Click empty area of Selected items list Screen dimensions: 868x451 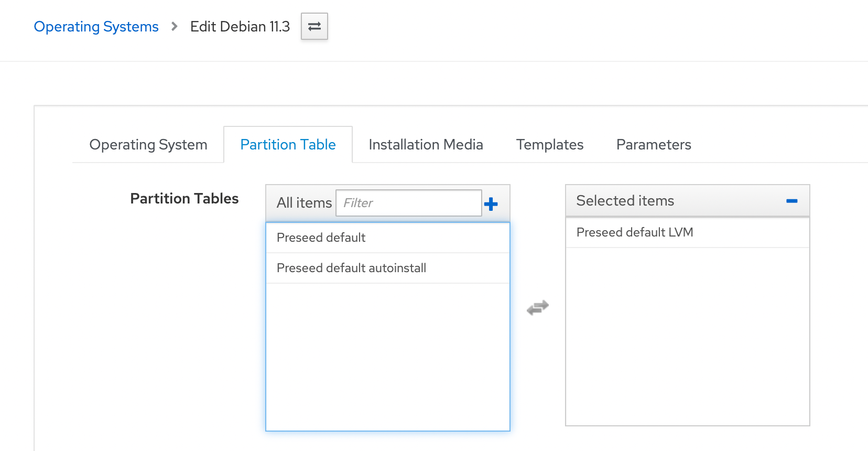(x=687, y=336)
